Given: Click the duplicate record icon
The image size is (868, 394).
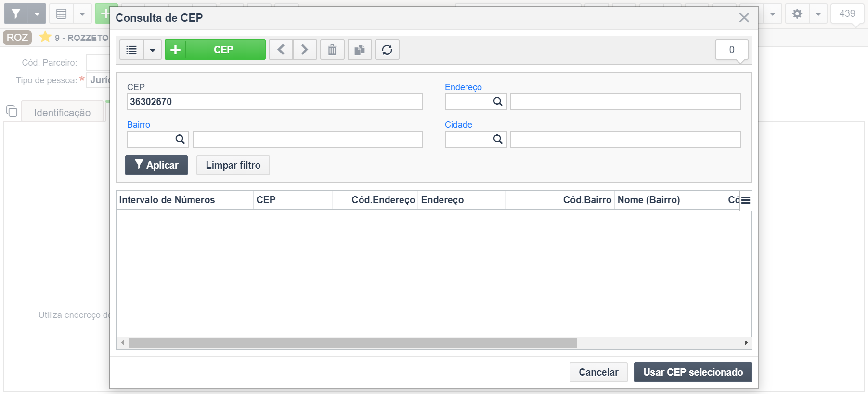Looking at the screenshot, I should (360, 50).
